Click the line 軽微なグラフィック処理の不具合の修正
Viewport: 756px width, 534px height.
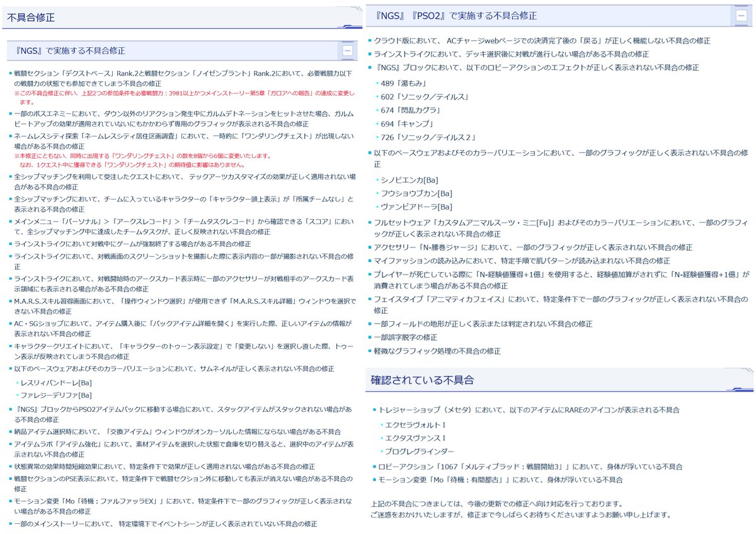437,351
